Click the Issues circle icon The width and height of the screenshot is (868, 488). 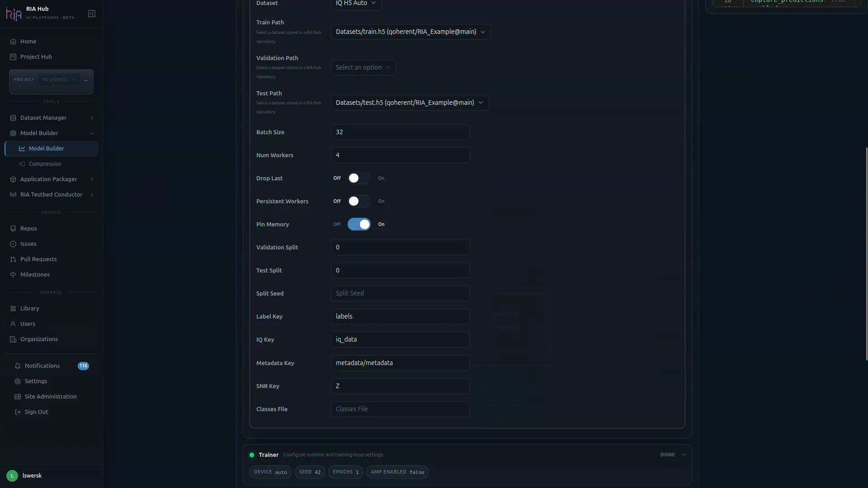click(13, 244)
